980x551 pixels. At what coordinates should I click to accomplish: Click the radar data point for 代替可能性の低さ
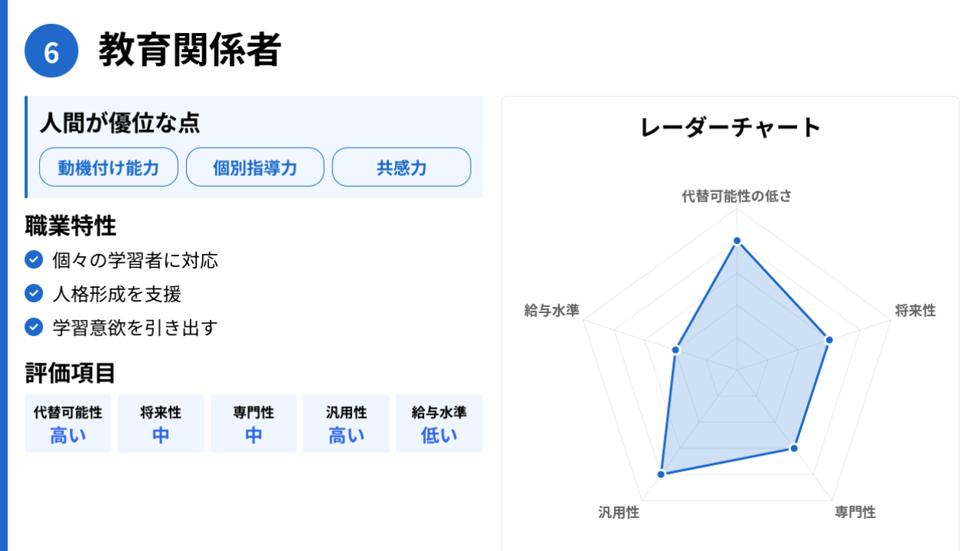(x=737, y=241)
